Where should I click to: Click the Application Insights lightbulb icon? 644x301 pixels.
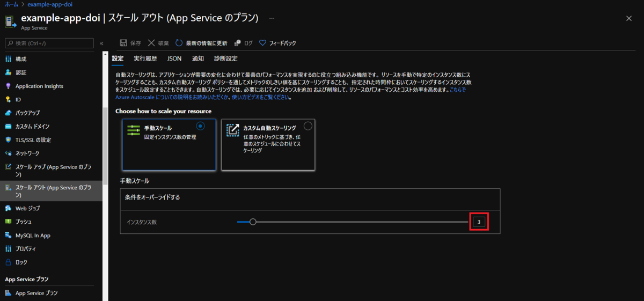pyautogui.click(x=8, y=86)
